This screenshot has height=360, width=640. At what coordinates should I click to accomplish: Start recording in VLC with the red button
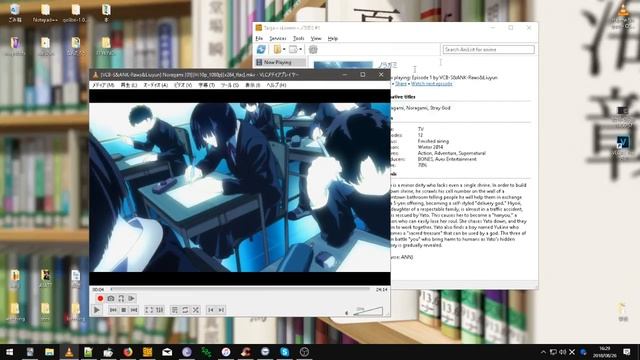(100, 298)
